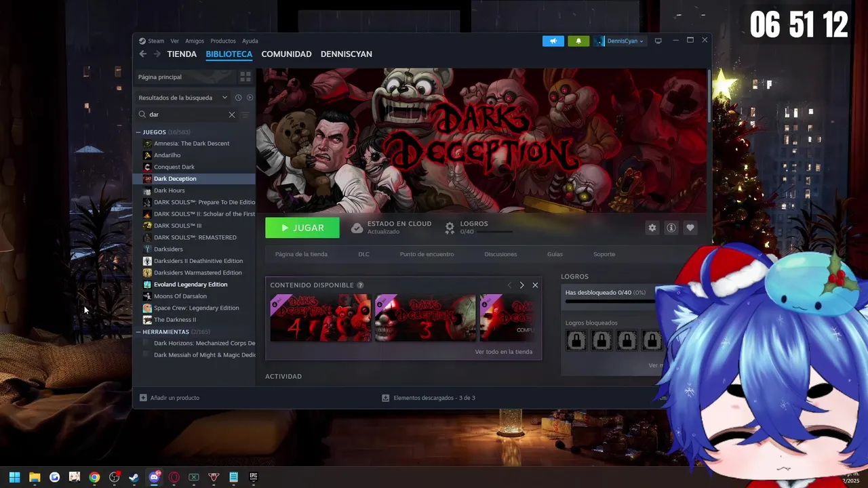The height and width of the screenshot is (488, 868).
Task: Open the Resultados de la búsqueda dropdown
Action: 182,98
